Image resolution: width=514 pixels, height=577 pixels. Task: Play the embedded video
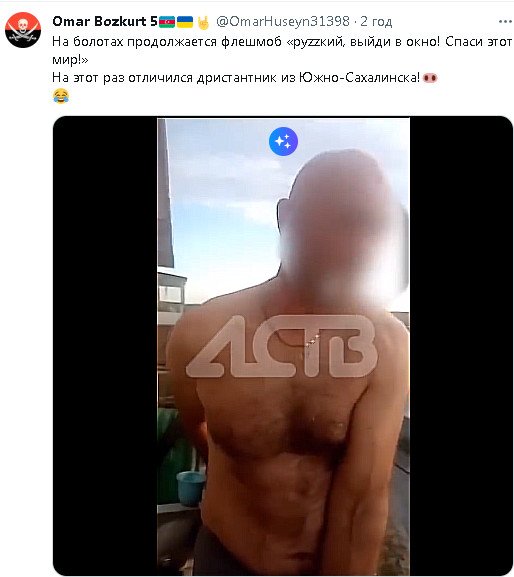point(283,346)
